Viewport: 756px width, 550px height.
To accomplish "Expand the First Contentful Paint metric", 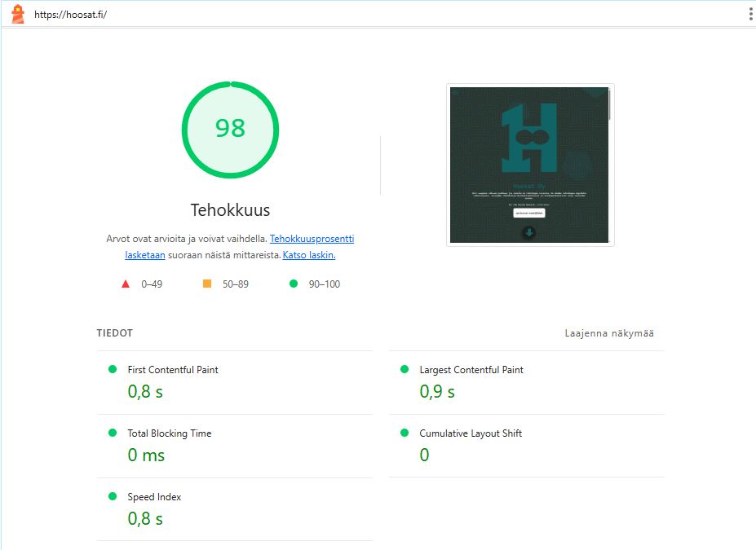I will (x=173, y=370).
